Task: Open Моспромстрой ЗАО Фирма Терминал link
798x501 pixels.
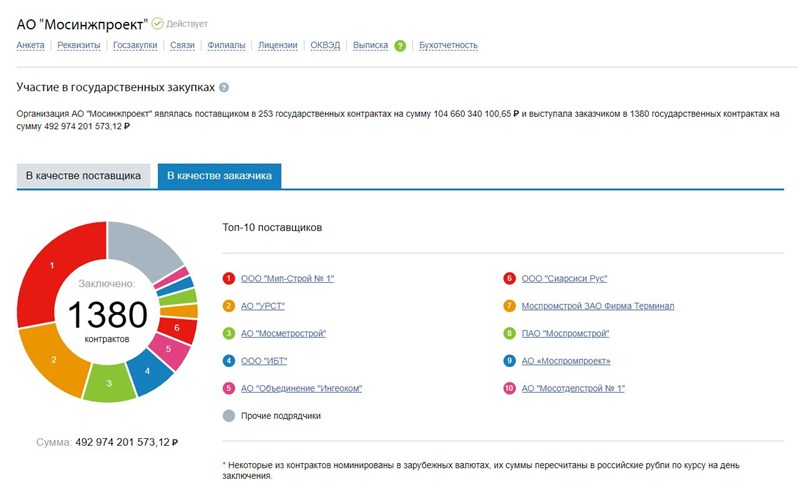Action: coord(598,306)
